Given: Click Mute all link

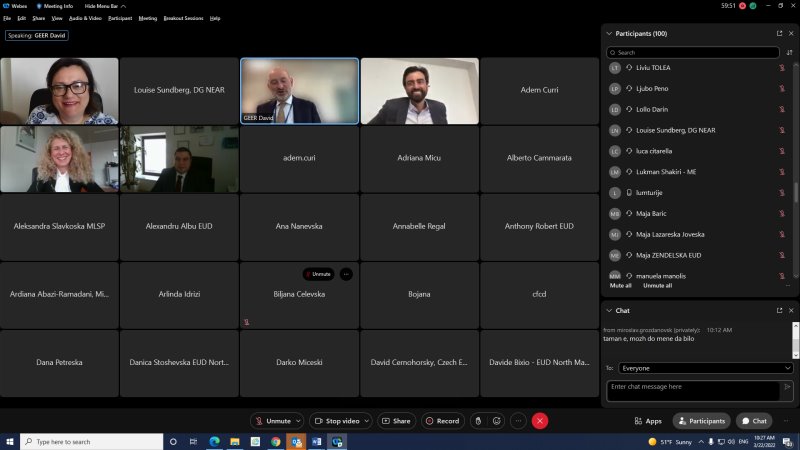Looking at the screenshot, I should 620,286.
